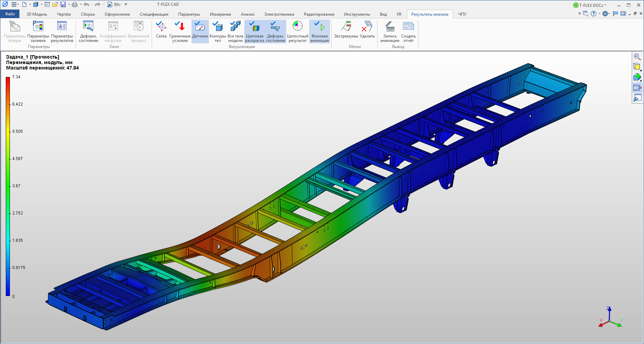
Task: Open Деформ. состояние window in Окна group
Action: click(x=89, y=31)
